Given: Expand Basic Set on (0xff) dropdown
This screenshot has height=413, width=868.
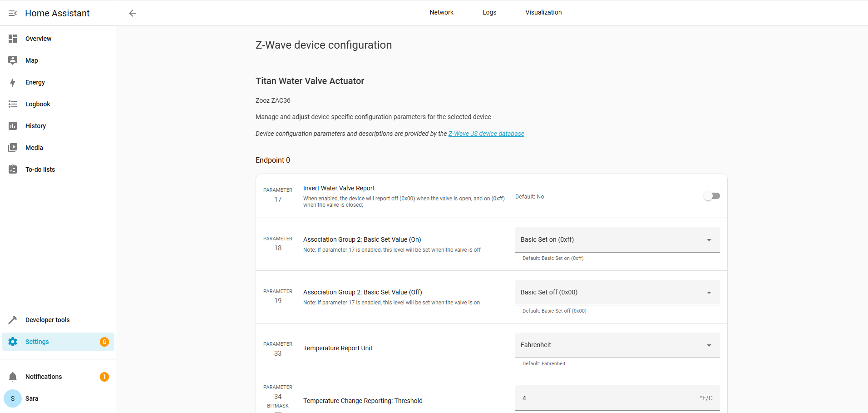Looking at the screenshot, I should click(x=617, y=240).
